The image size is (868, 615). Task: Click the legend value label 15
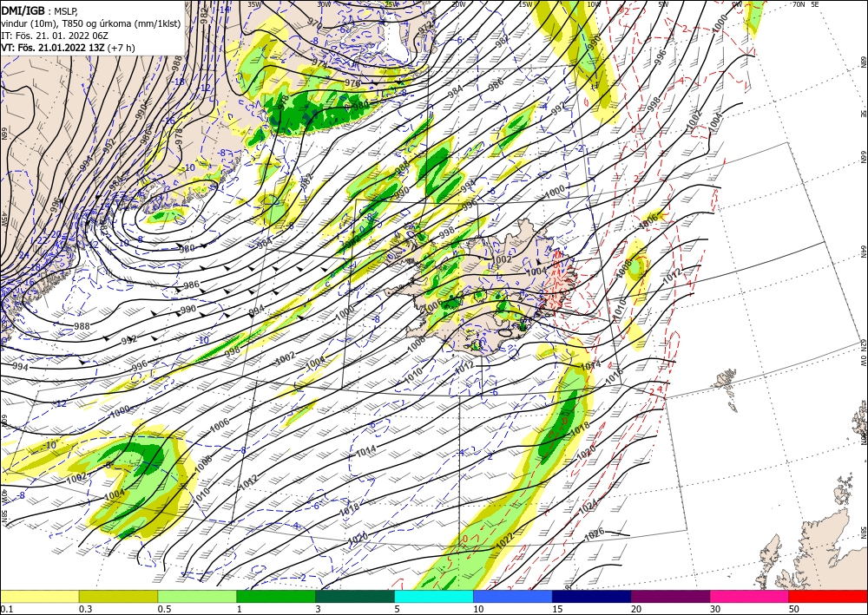[x=557, y=609]
